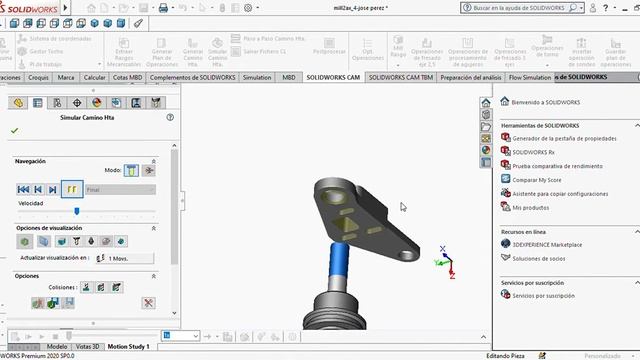Screen dimensions: 640x360
Task: Open help for Simular Camino Hta
Action: tap(170, 117)
